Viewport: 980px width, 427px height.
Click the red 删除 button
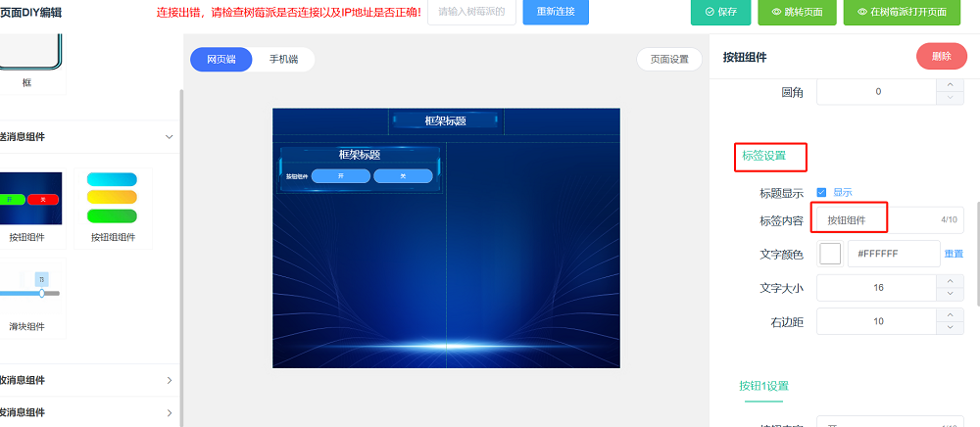pos(941,57)
